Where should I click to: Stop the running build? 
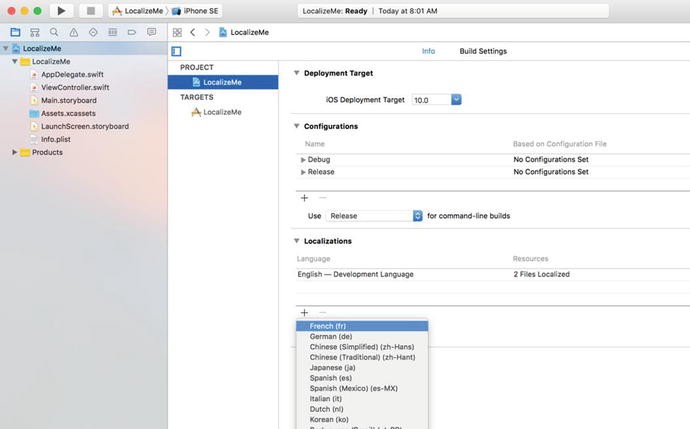(x=91, y=11)
